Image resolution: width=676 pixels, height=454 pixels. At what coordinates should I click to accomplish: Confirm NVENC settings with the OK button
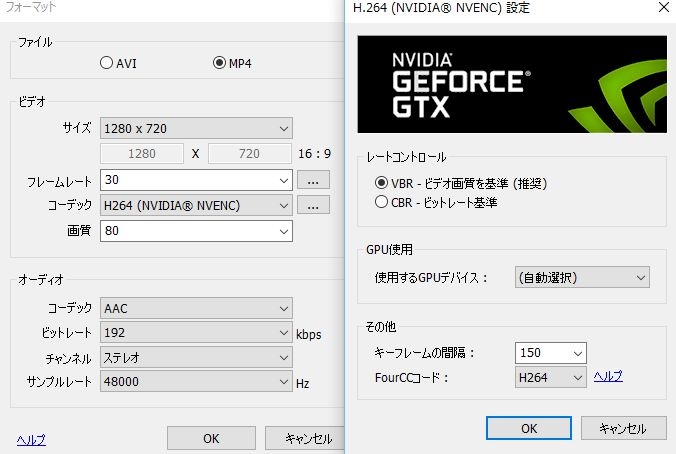(529, 428)
